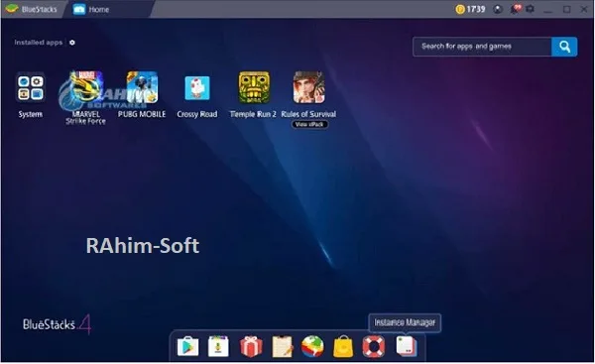
Task: Click the View xPack button
Action: (x=309, y=125)
